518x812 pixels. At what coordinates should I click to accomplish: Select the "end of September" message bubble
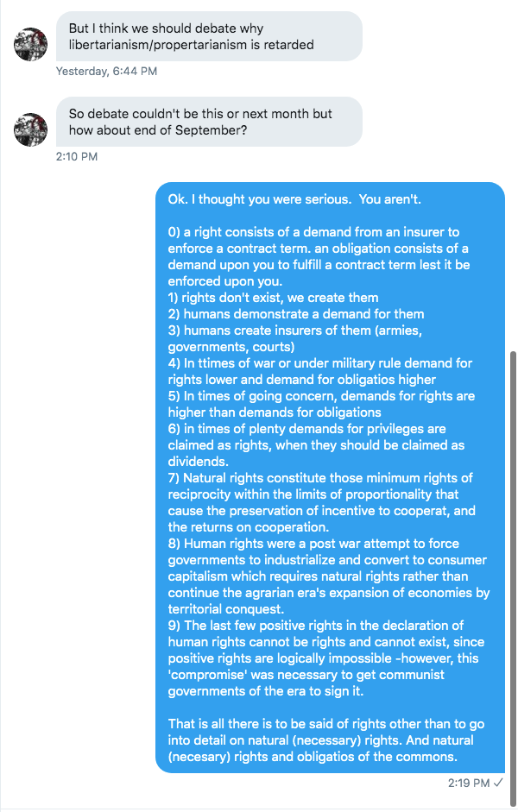pos(207,122)
